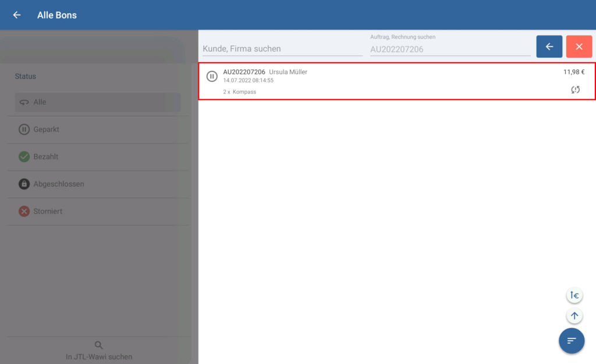Click the back arrow in the header bar
Image resolution: width=596 pixels, height=364 pixels.
coord(17,15)
